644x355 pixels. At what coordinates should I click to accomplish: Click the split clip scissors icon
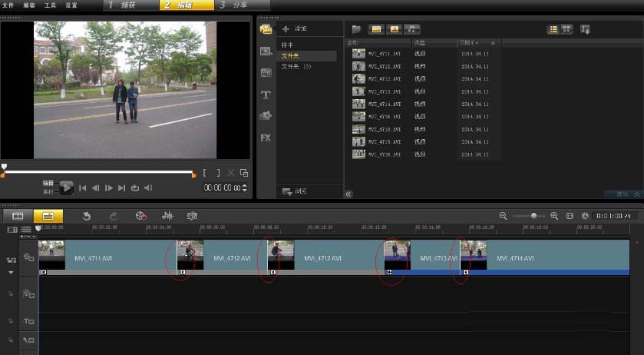point(231,173)
